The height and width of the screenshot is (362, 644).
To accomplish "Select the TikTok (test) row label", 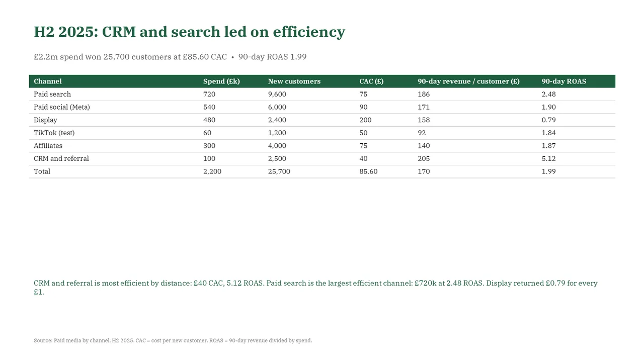I will [x=54, y=133].
